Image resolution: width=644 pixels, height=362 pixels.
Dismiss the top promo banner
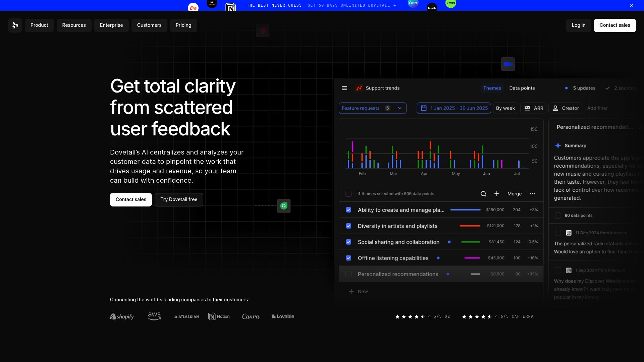pos(631,5)
